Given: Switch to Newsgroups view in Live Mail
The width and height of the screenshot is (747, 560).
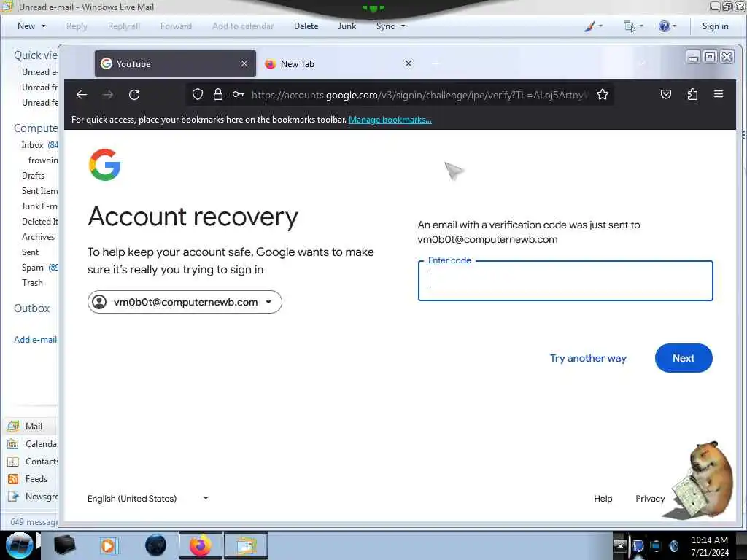Looking at the screenshot, I should click(32, 497).
